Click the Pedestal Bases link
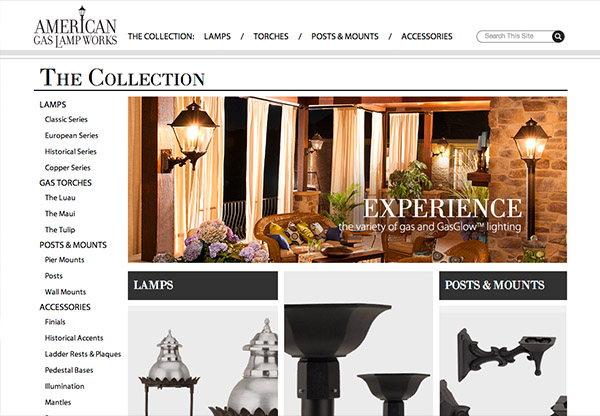The width and height of the screenshot is (600, 416). pyautogui.click(x=69, y=370)
